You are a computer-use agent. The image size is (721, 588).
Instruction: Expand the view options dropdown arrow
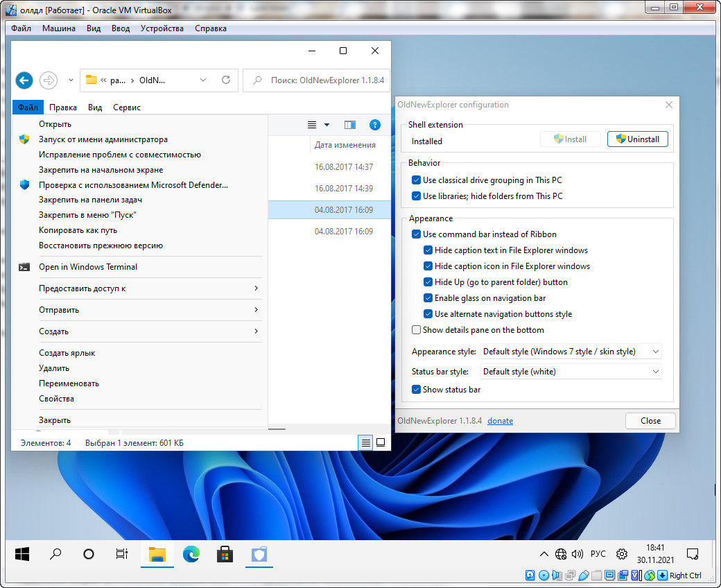tap(327, 125)
